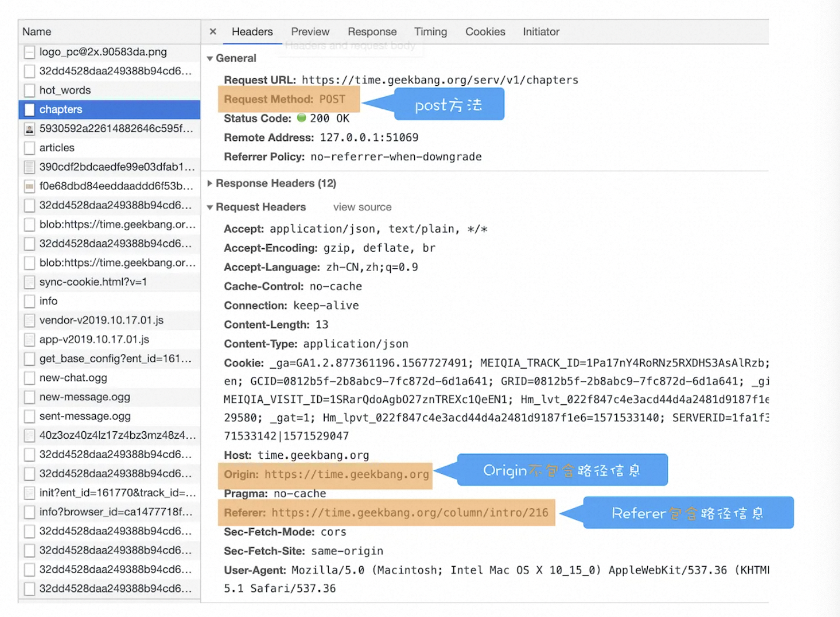Select the articles request
This screenshot has height=617, width=840.
tap(109, 148)
